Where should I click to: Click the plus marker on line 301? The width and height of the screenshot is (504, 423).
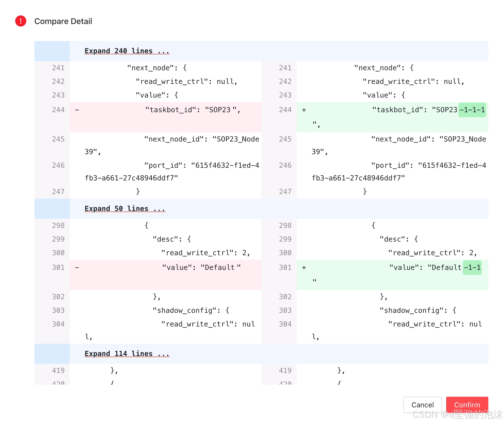point(304,268)
